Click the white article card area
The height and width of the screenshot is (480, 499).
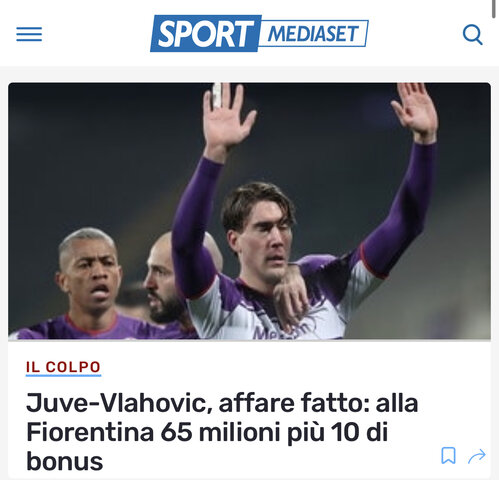(249, 410)
